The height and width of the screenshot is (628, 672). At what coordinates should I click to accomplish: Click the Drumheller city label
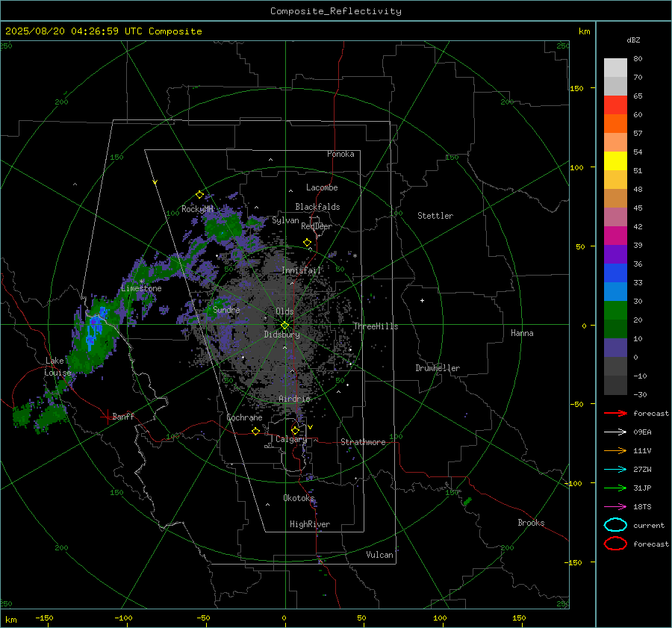(438, 368)
